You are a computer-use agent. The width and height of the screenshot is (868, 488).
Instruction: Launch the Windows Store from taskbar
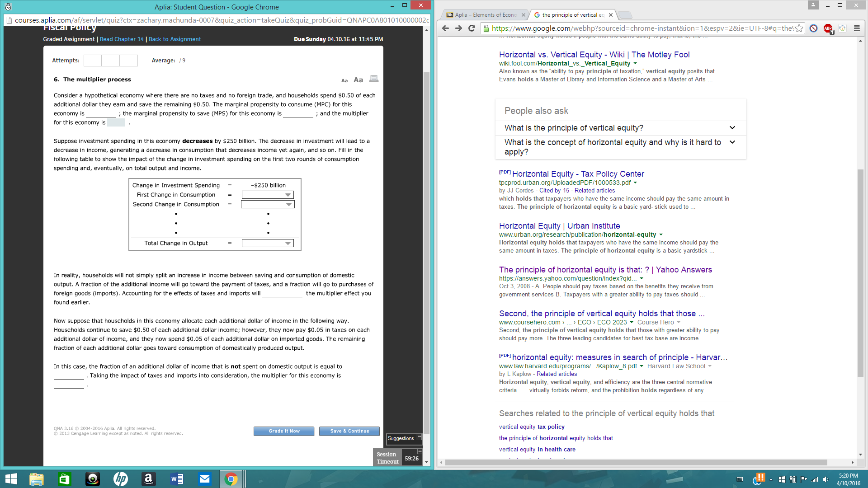pos(64,479)
